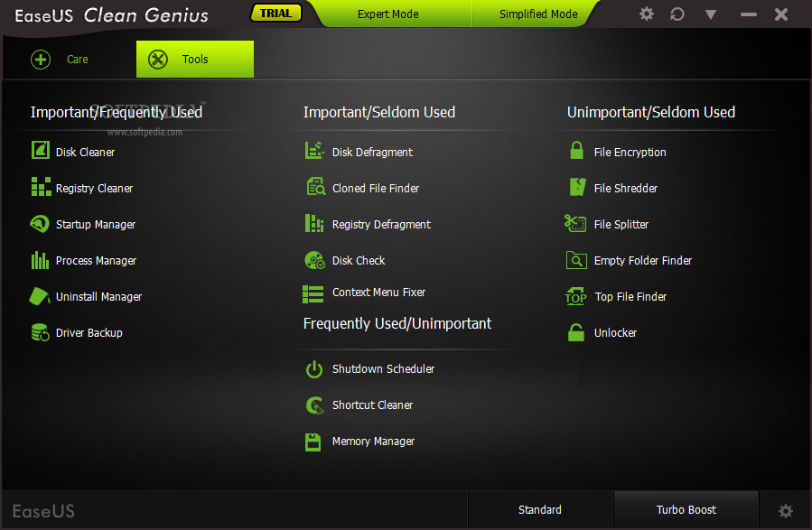The width and height of the screenshot is (812, 530).
Task: Open Uninstall Manager icon
Action: click(x=40, y=296)
